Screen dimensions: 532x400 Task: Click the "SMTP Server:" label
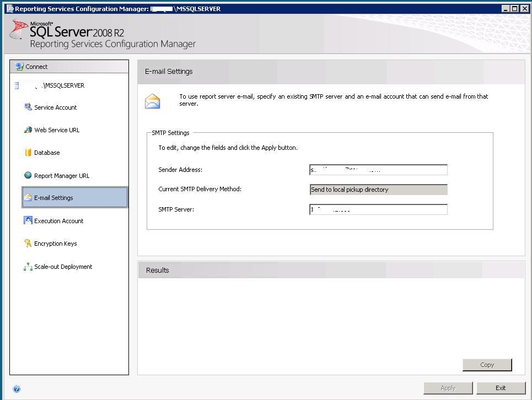176,209
